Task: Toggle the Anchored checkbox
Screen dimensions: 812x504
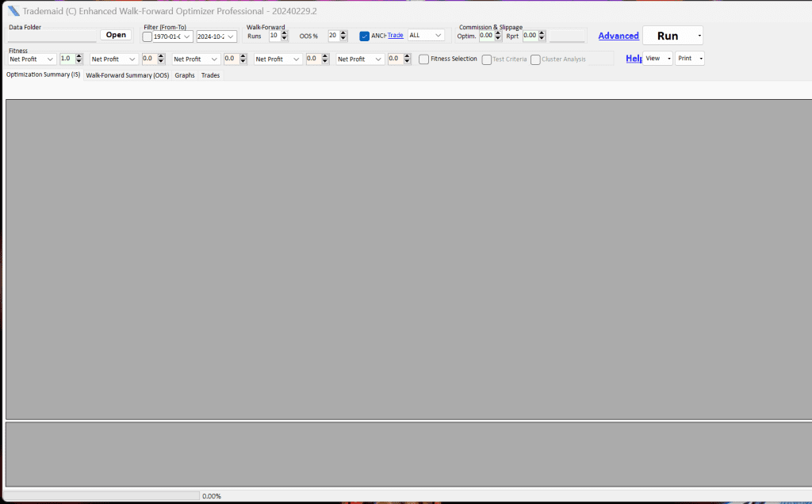Action: coord(365,36)
